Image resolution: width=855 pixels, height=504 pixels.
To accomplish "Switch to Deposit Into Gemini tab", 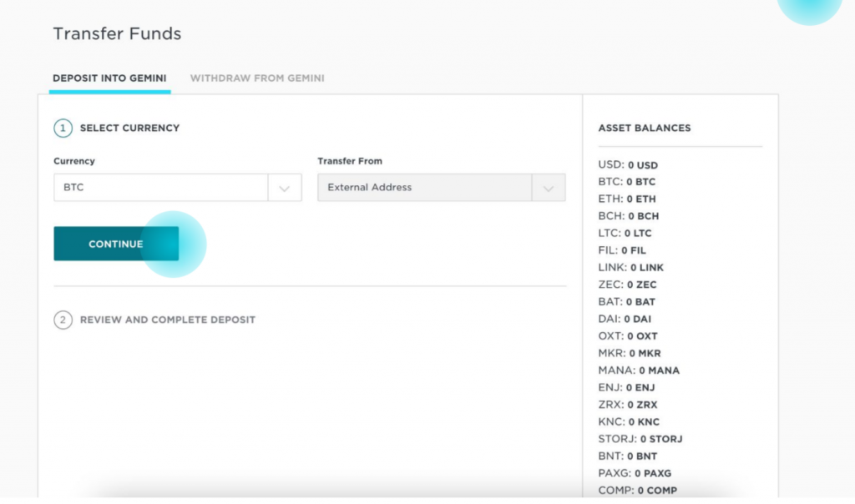I will 109,78.
